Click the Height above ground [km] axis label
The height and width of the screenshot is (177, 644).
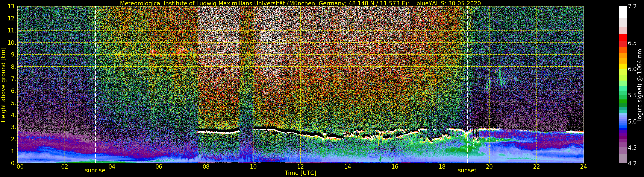[x=3, y=85]
